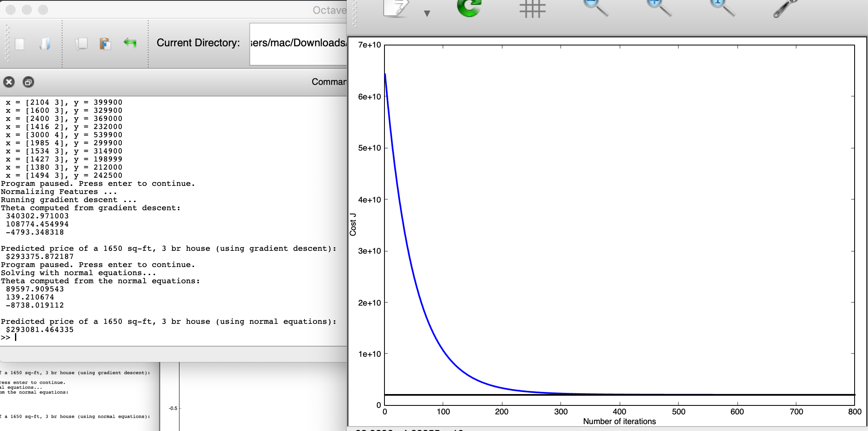The width and height of the screenshot is (868, 431).
Task: Click the row 'x = [3000 4], y = 539900'
Action: [x=64, y=135]
